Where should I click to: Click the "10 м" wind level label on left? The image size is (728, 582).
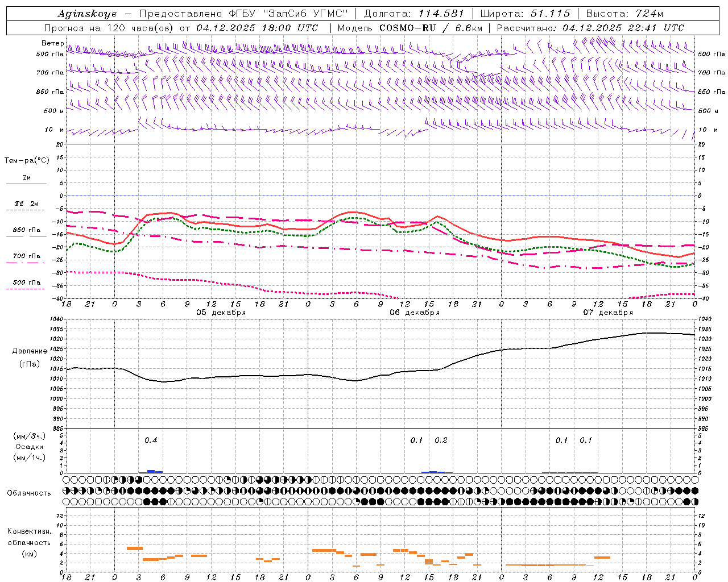pos(54,130)
